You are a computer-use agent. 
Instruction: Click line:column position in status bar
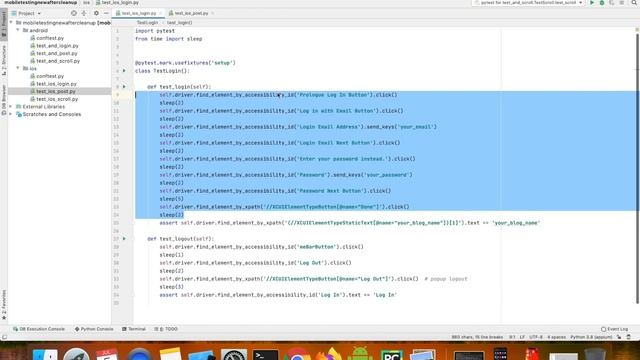coord(512,337)
